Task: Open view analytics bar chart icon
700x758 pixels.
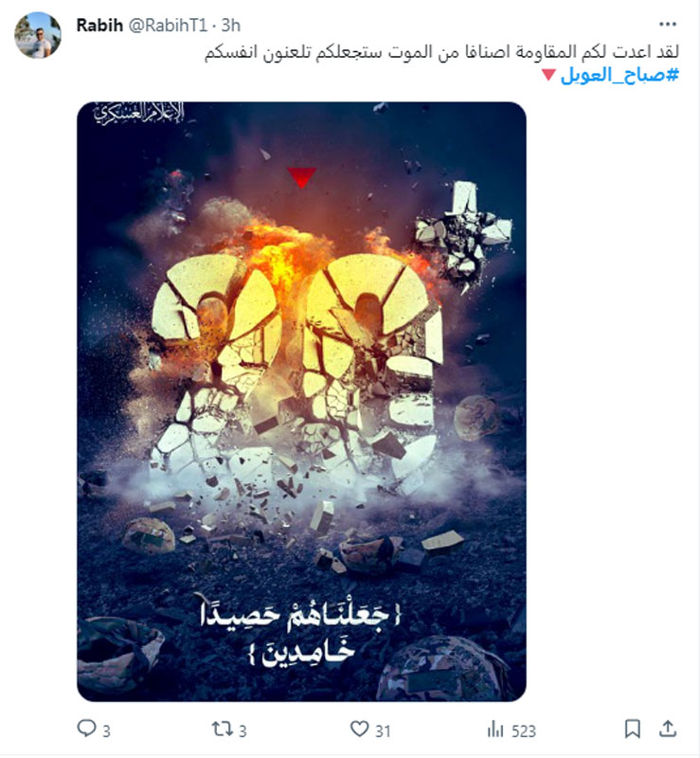Action: pos(495,729)
